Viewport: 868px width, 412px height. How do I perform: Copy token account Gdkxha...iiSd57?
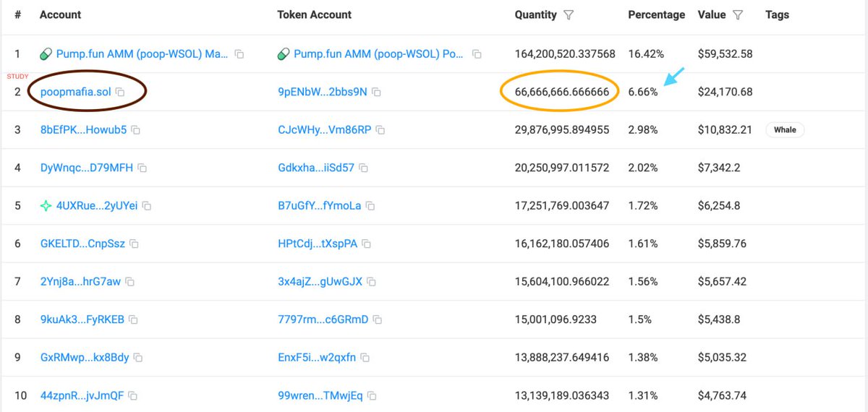tap(364, 168)
